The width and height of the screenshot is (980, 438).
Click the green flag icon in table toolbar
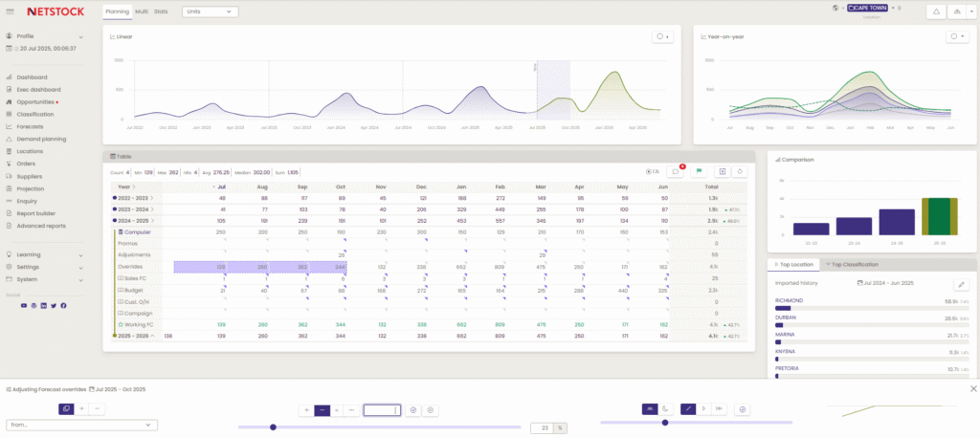(x=699, y=171)
